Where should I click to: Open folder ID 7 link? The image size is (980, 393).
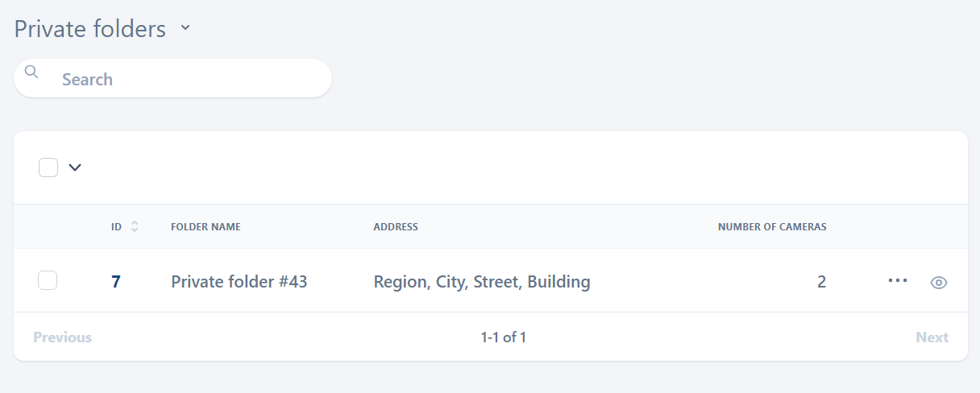tap(116, 282)
